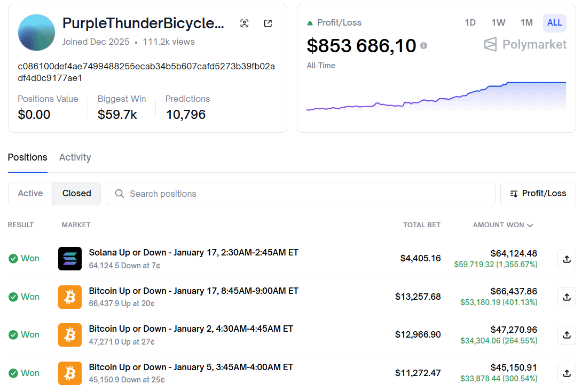Click the $47,270.96 amount won
582x392 pixels.
[514, 330]
